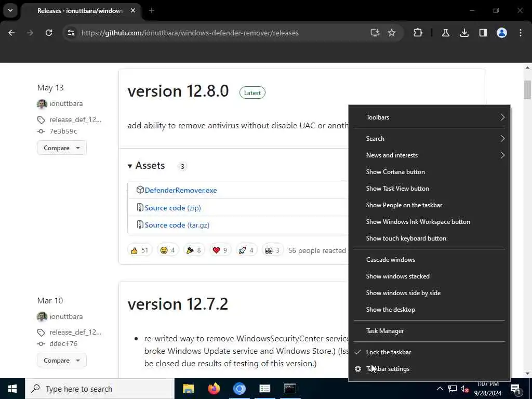The width and height of the screenshot is (532, 399).
Task: Open ionuttbara profile under May 13
Action: point(66,104)
